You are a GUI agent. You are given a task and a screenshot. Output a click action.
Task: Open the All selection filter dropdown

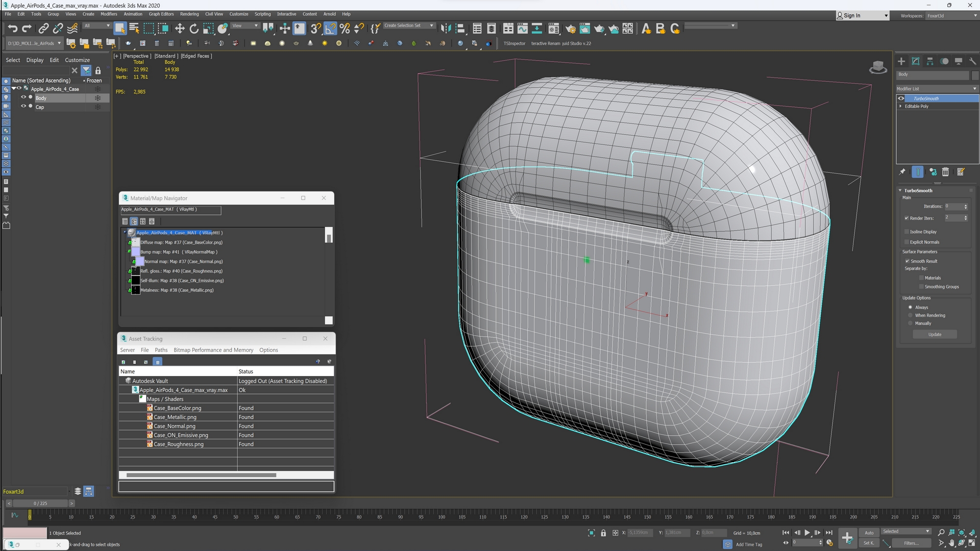(x=97, y=26)
